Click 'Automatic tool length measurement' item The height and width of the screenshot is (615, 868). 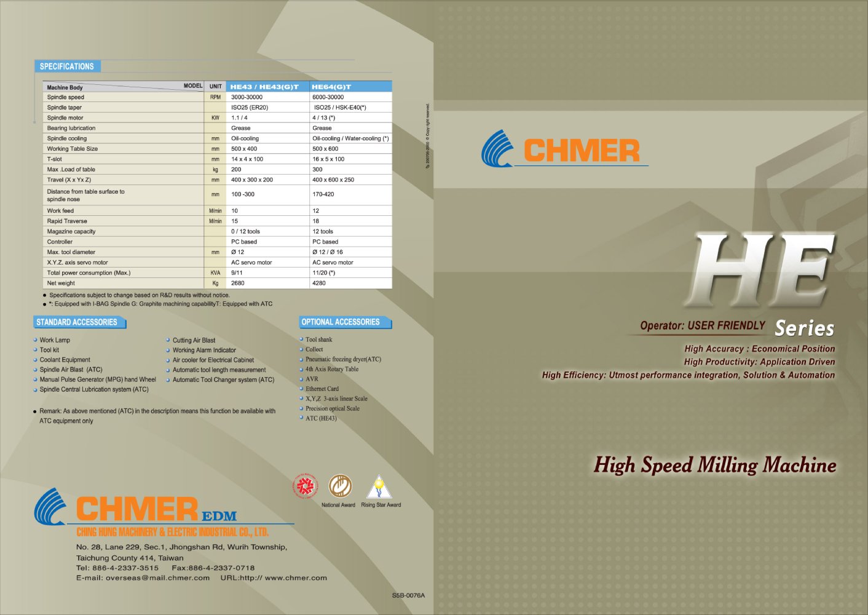tap(219, 370)
